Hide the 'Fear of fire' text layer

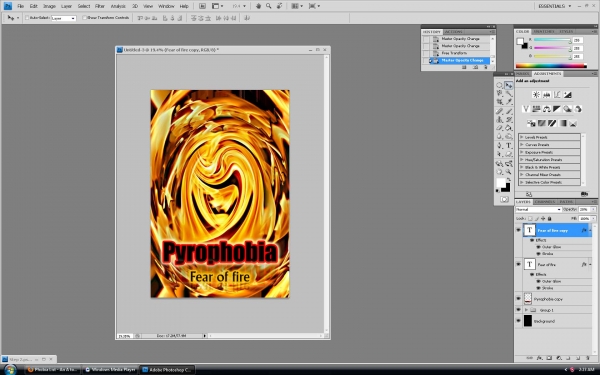click(518, 264)
